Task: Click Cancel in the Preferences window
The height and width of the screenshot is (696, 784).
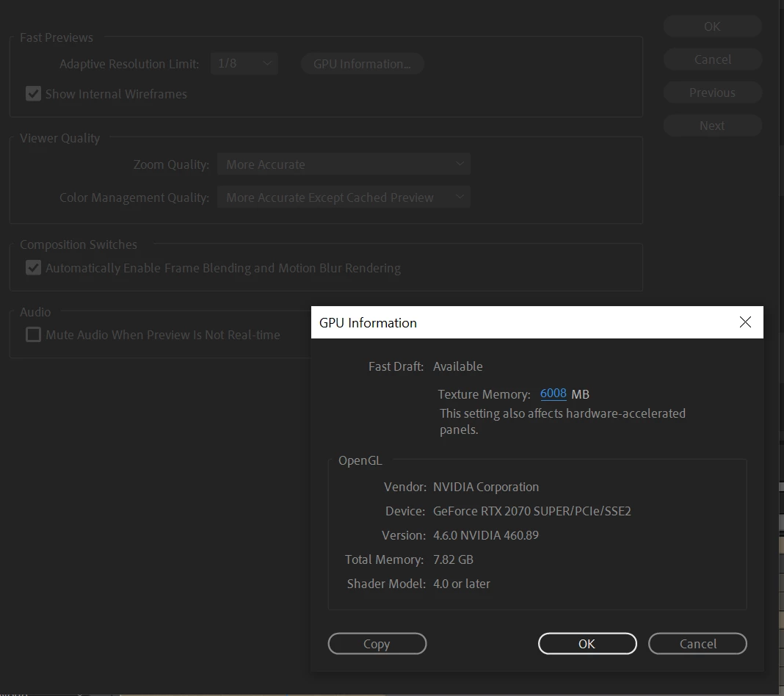Action: 713,59
